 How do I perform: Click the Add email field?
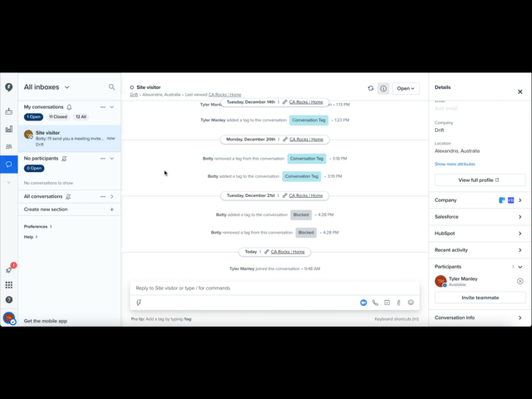click(x=446, y=109)
